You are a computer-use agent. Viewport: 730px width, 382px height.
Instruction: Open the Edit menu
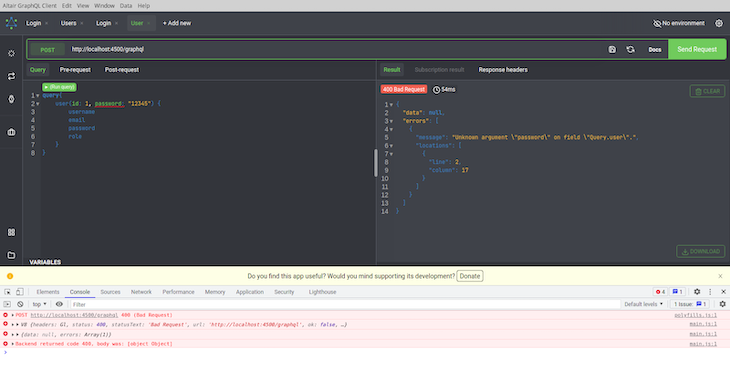(67, 6)
